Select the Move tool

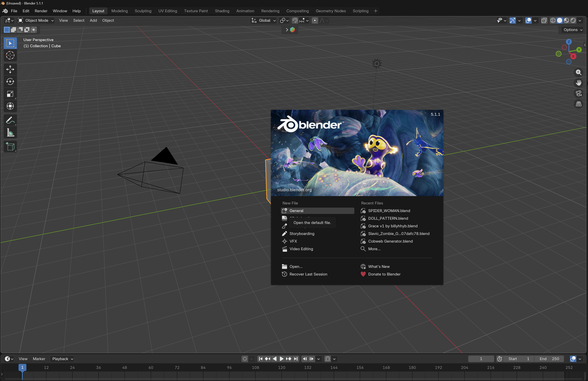(10, 69)
